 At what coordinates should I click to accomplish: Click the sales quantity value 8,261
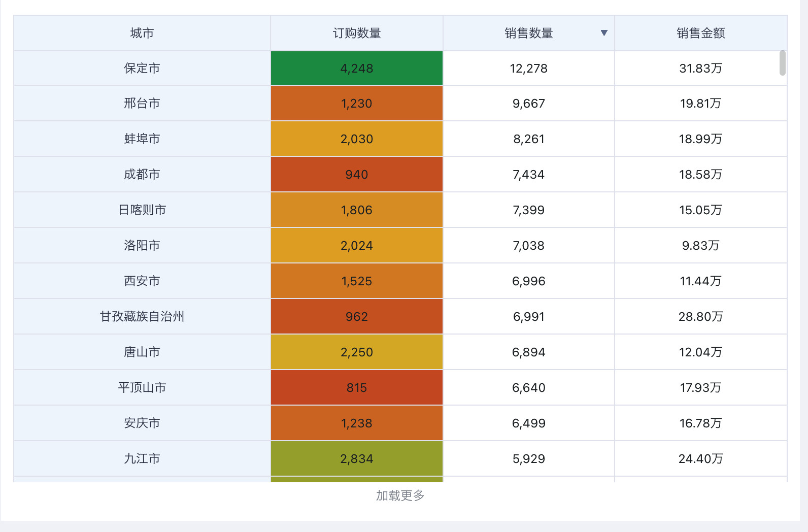tap(529, 139)
